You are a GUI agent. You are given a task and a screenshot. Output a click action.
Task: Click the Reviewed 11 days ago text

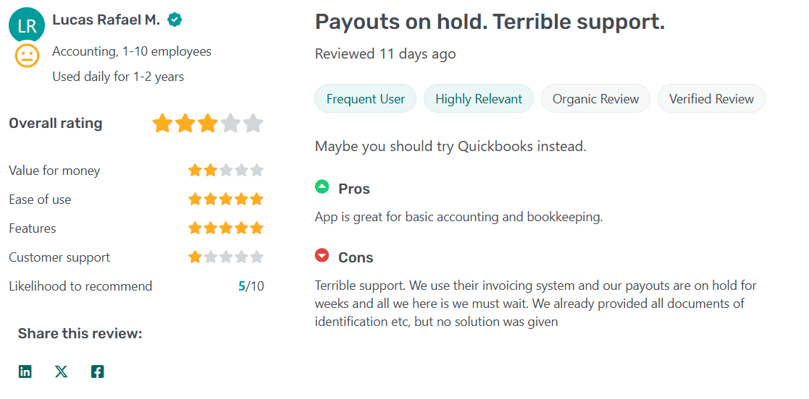click(385, 54)
